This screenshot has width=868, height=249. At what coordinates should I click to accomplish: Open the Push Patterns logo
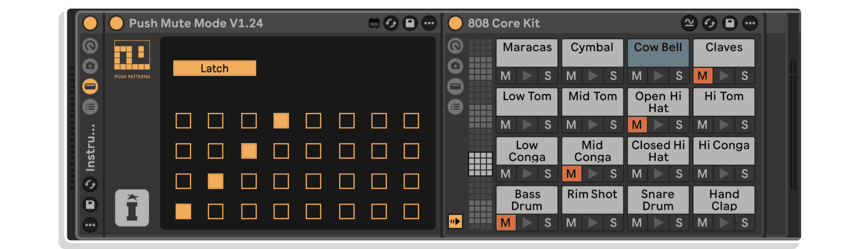(132, 59)
